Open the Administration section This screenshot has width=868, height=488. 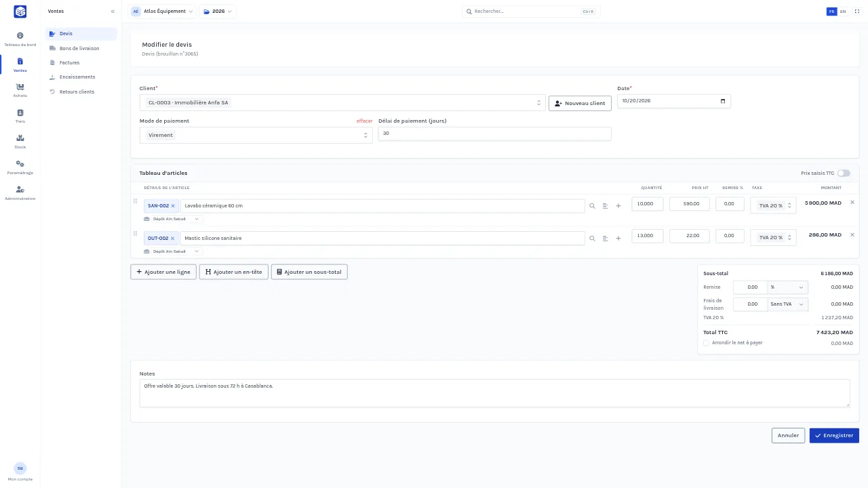[20, 193]
